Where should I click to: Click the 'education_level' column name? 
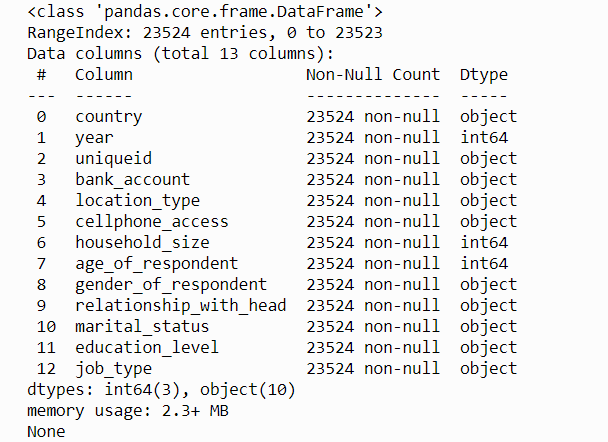[147, 347]
